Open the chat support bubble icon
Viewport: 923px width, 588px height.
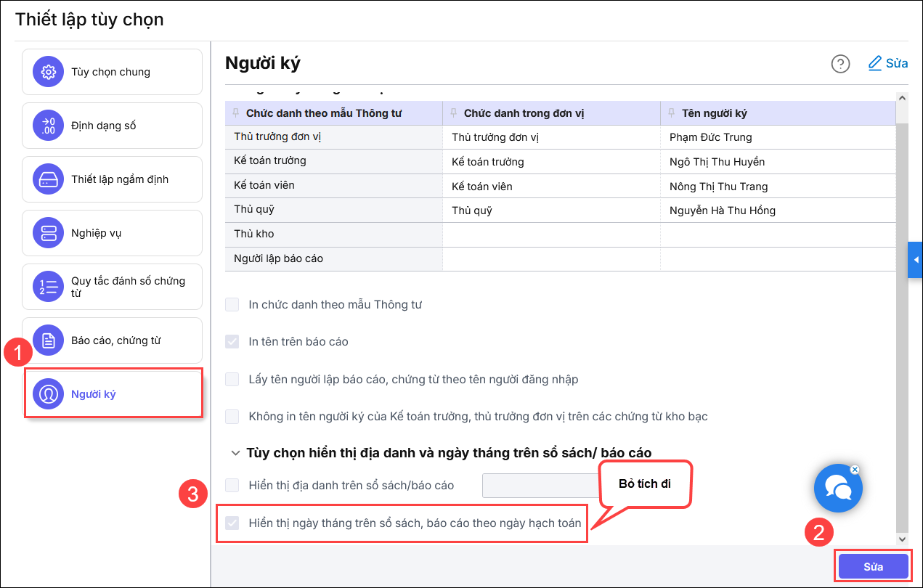[838, 489]
